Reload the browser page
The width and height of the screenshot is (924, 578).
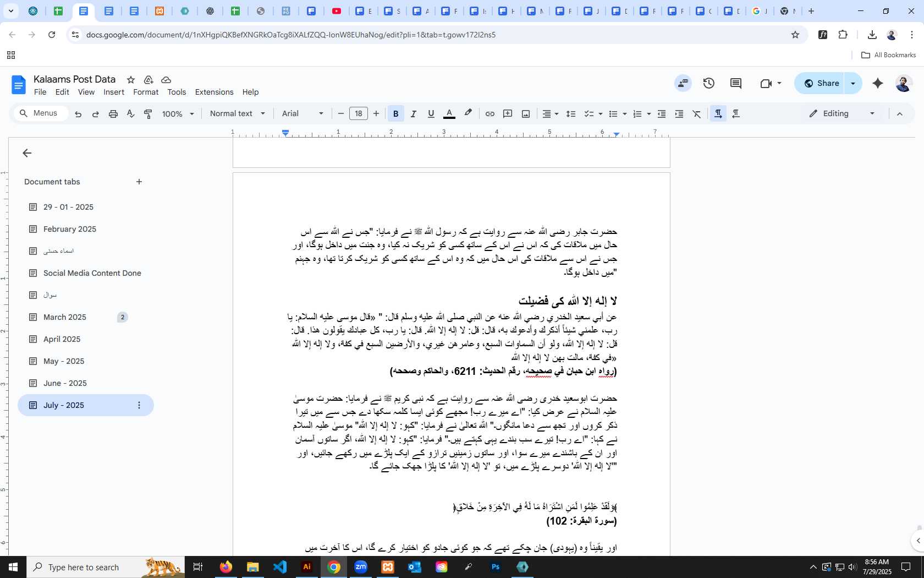click(52, 35)
